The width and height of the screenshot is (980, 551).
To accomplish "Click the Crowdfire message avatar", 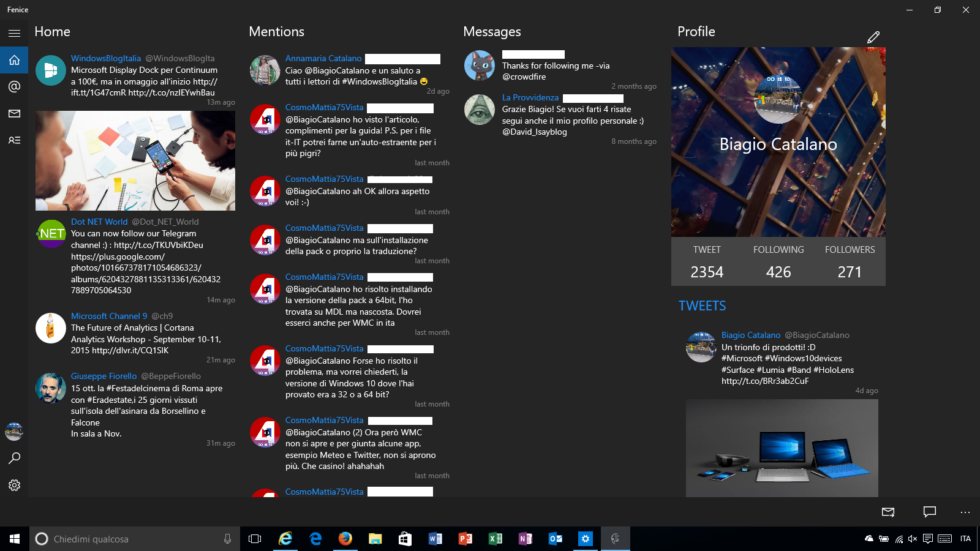I will 480,66.
